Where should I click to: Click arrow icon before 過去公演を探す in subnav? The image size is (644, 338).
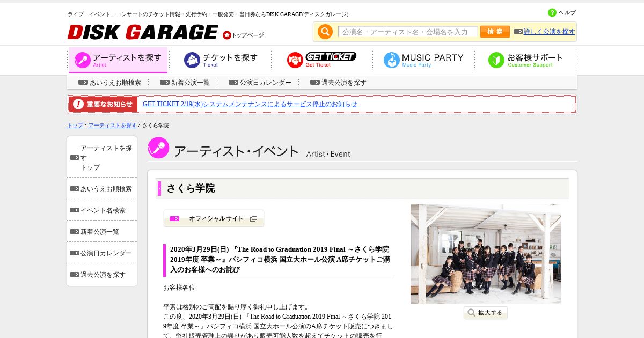coord(315,83)
